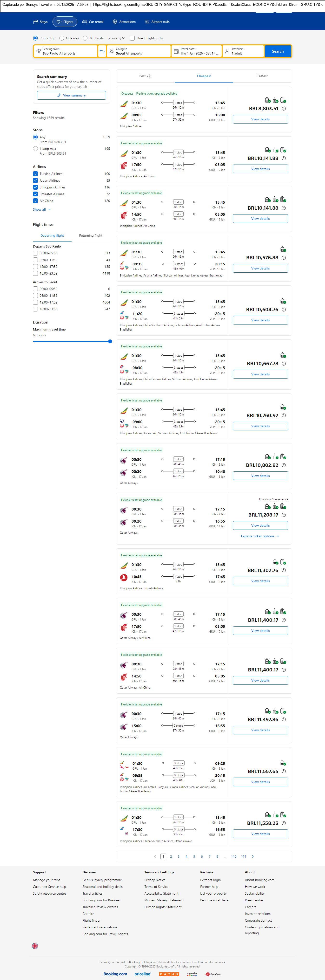
Task: Click the Attractions icon in top navigation
Action: coord(115,22)
